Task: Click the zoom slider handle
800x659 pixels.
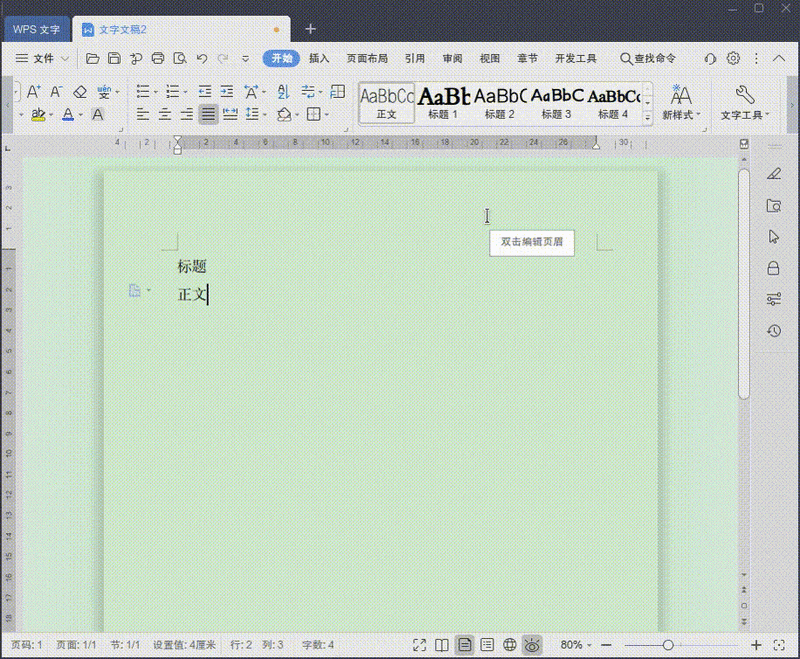Action: click(668, 645)
